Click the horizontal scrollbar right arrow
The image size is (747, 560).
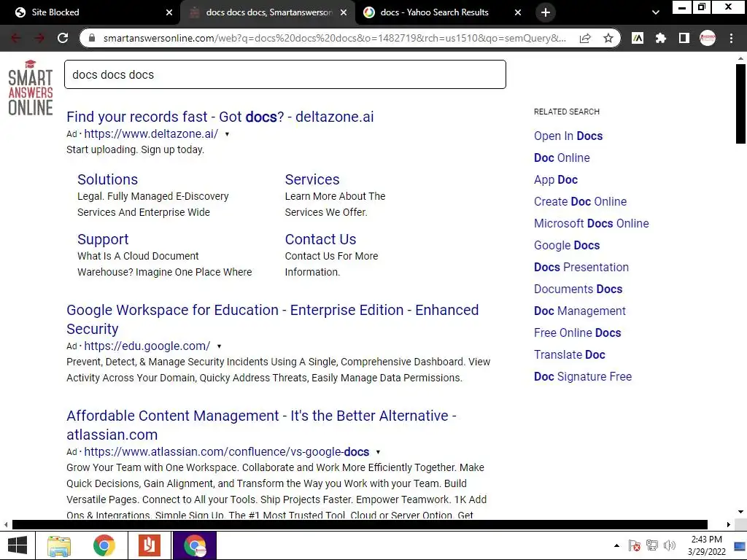pyautogui.click(x=728, y=524)
